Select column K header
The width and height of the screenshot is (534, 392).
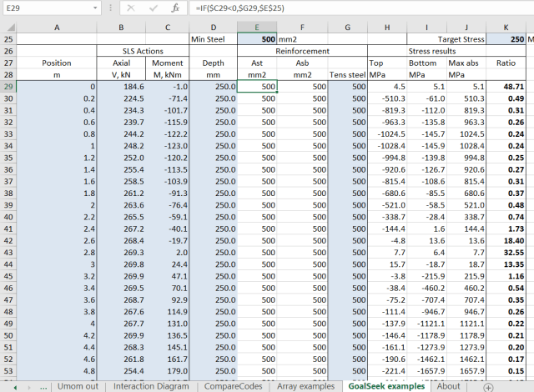(507, 27)
